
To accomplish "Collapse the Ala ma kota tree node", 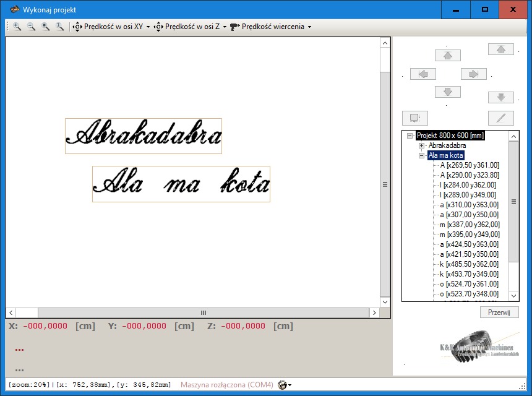I will [x=421, y=155].
